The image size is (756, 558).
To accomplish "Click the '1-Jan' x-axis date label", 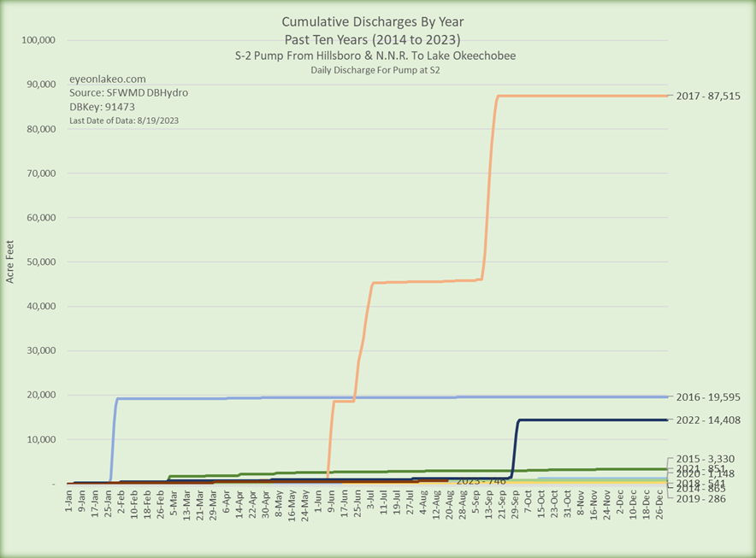I will tap(70, 502).
